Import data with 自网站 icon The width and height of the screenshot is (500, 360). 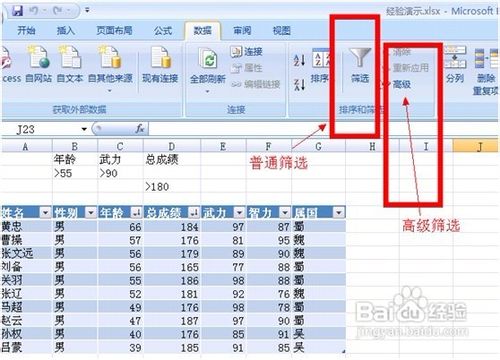pos(39,64)
